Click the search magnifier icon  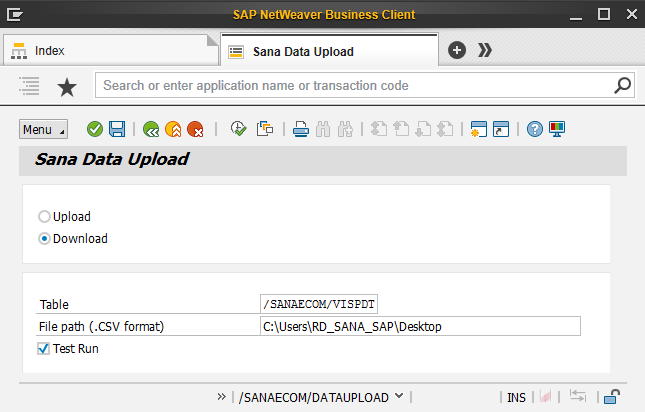(x=622, y=86)
